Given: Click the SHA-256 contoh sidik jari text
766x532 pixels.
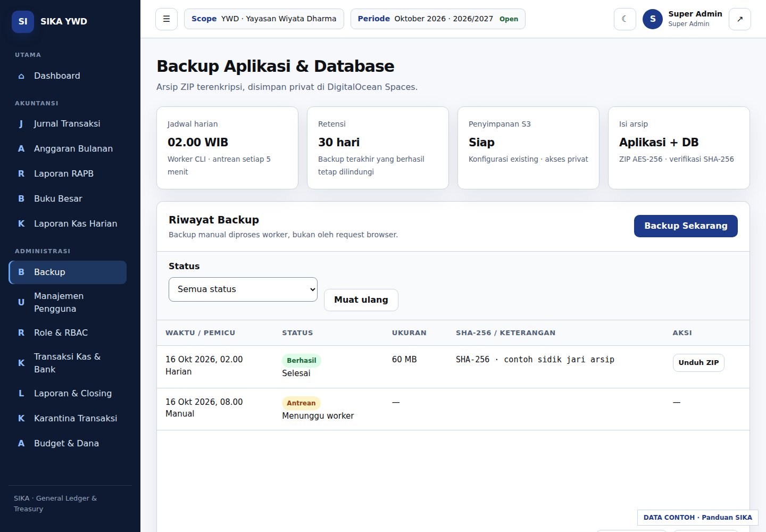Looking at the screenshot, I should tap(535, 360).
